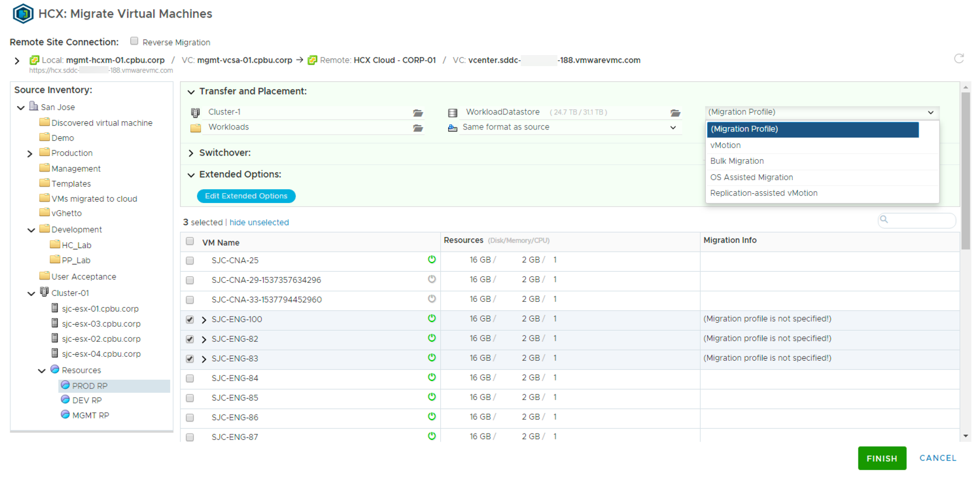Image resolution: width=980 pixels, height=478 pixels.
Task: Open folder browser for Cluster-1
Action: coord(418,113)
